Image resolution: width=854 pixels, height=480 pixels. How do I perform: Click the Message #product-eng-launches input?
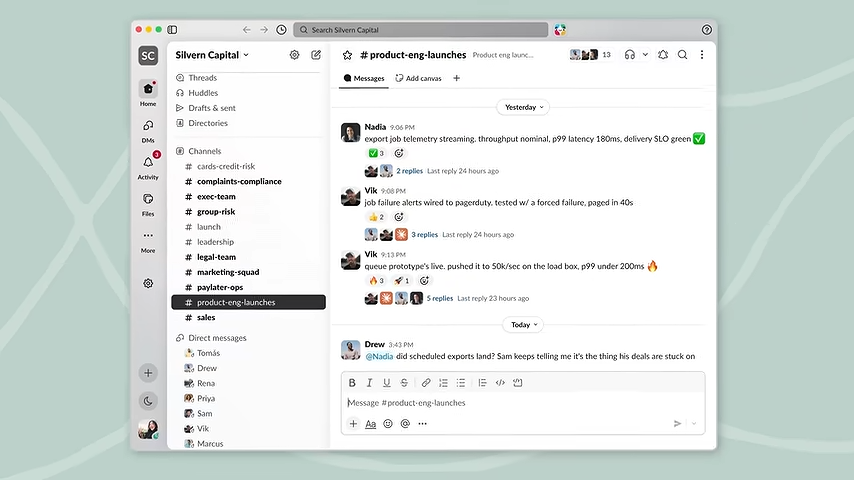click(x=523, y=403)
